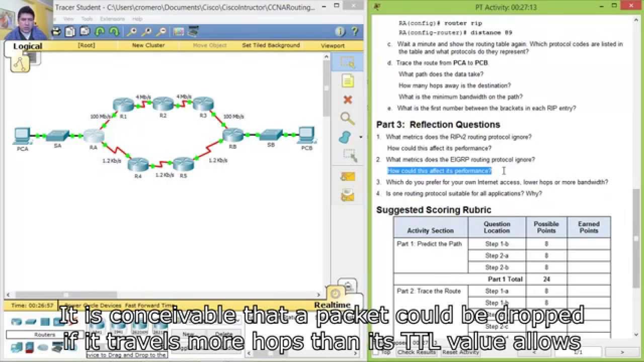Click the Paste icon in the toolbar
Viewport: 644px width, 362px height.
84,32
